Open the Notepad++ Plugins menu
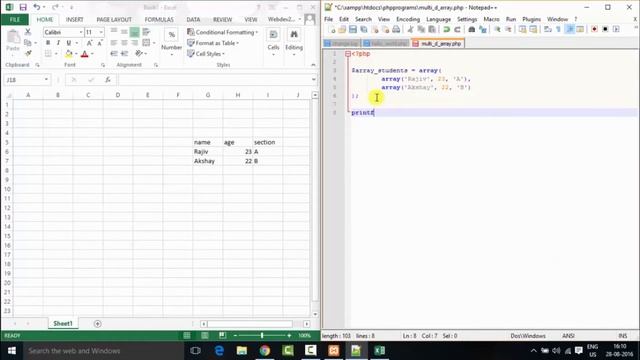The image size is (640, 360). (531, 19)
